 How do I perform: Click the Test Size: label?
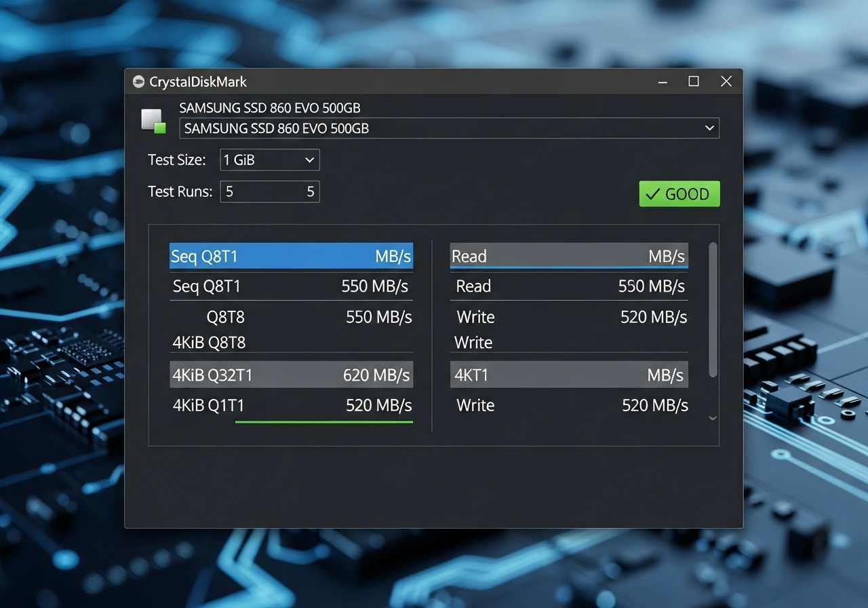coord(177,160)
